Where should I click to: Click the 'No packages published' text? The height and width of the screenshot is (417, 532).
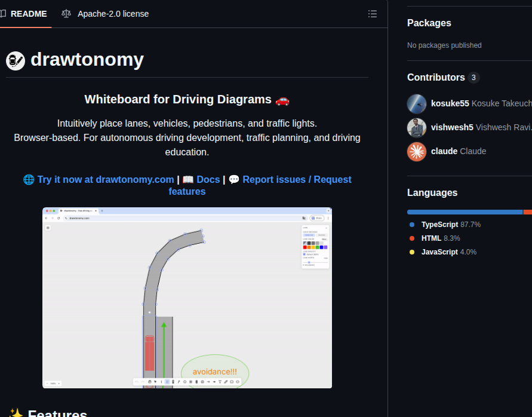point(444,45)
